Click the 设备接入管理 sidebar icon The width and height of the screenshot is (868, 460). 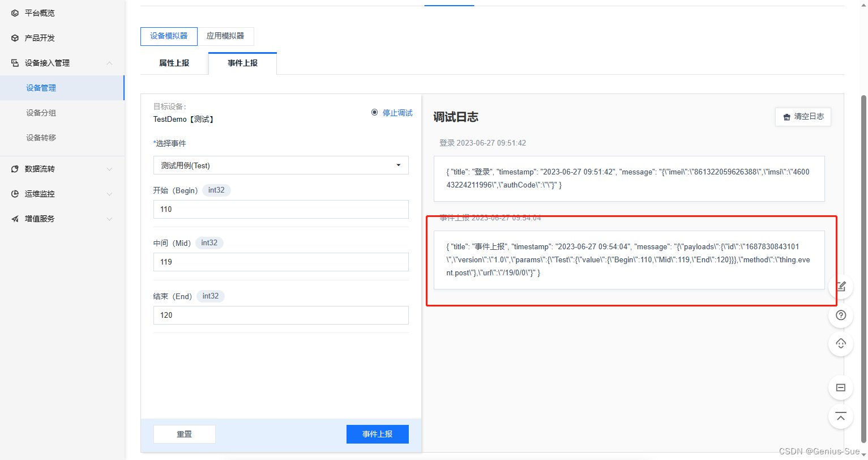[x=15, y=63]
